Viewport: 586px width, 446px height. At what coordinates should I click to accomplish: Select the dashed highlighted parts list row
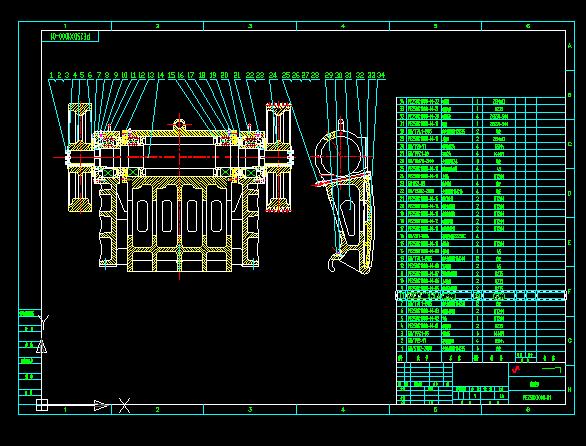(481, 296)
